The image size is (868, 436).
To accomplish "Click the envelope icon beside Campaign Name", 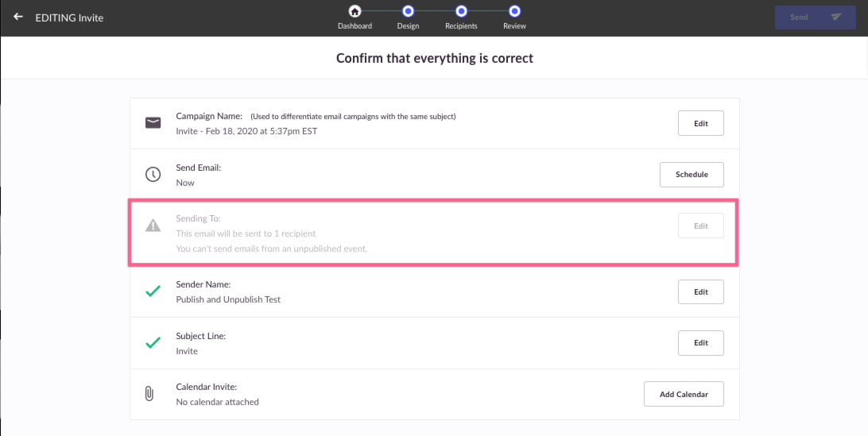I will pos(153,123).
